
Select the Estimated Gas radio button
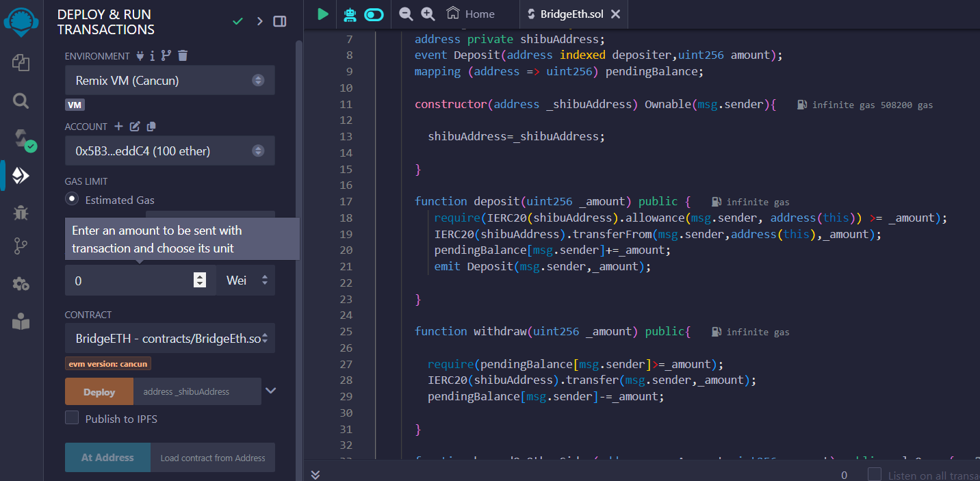72,199
